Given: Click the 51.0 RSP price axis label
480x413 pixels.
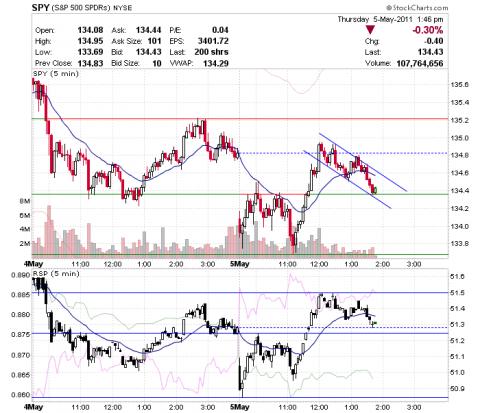Looking at the screenshot, I should click(x=457, y=372).
